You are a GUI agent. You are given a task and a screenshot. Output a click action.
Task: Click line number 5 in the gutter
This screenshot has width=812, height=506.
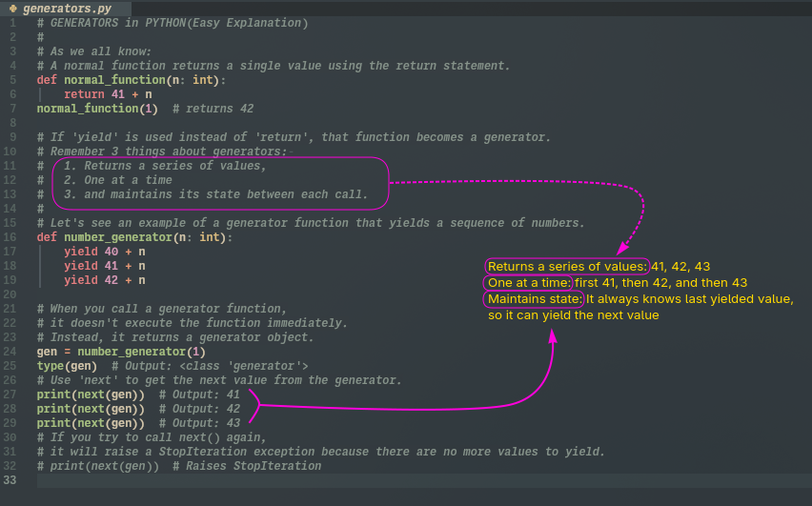(13, 80)
